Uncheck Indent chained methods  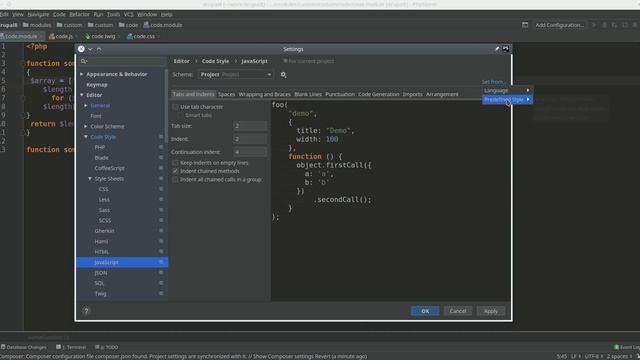pyautogui.click(x=175, y=171)
